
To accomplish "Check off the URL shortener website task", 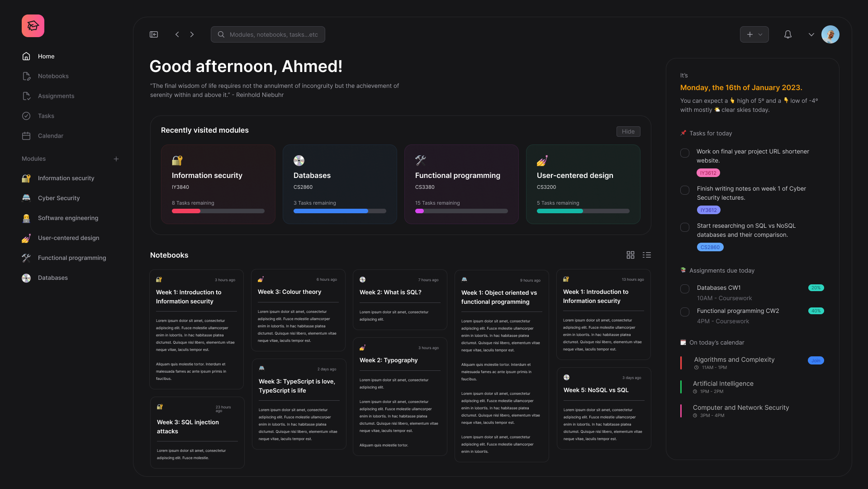I will (x=684, y=153).
